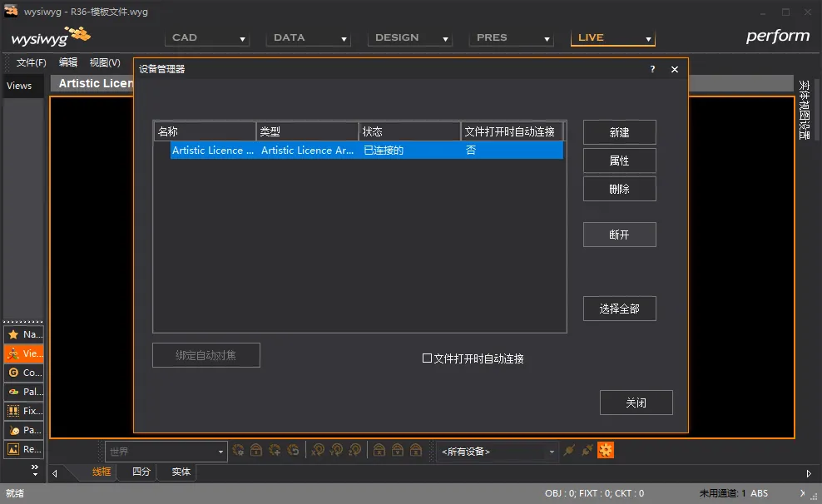Click the 新建 button
Screen dimensions: 822x504
pos(619,132)
